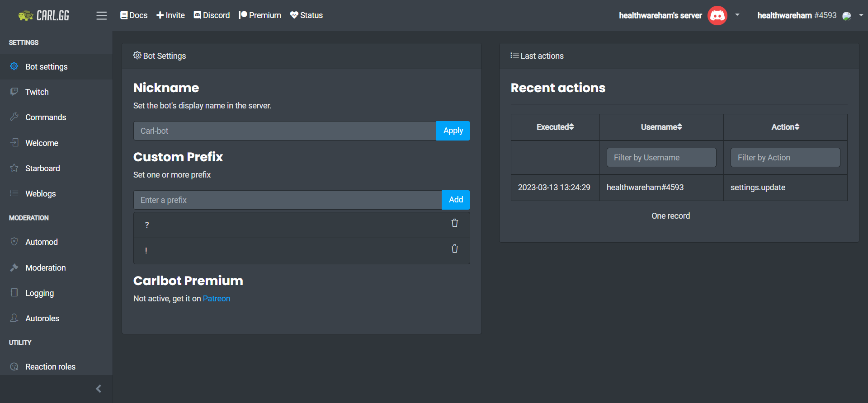Add the custom prefix
Image resolution: width=868 pixels, height=403 pixels.
[456, 200]
